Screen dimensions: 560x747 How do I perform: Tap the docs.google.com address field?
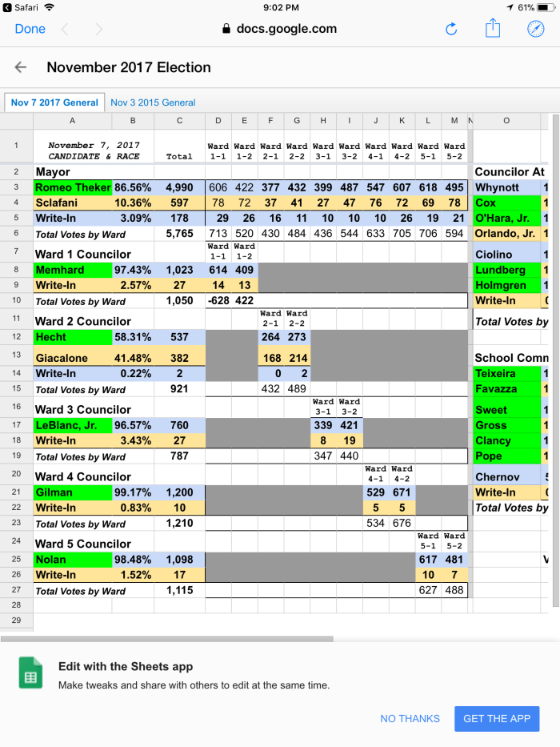286,29
